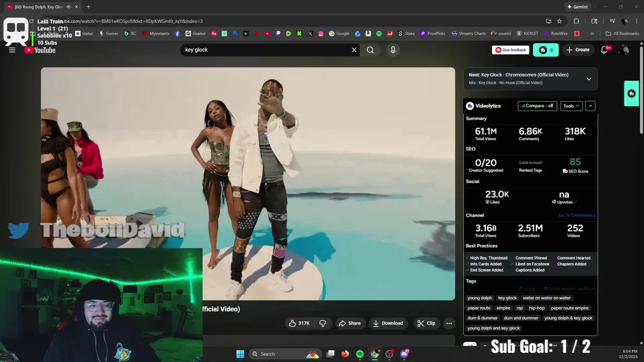Open the account avatar menu
Screen dimensions: 644x362
tap(624, 50)
